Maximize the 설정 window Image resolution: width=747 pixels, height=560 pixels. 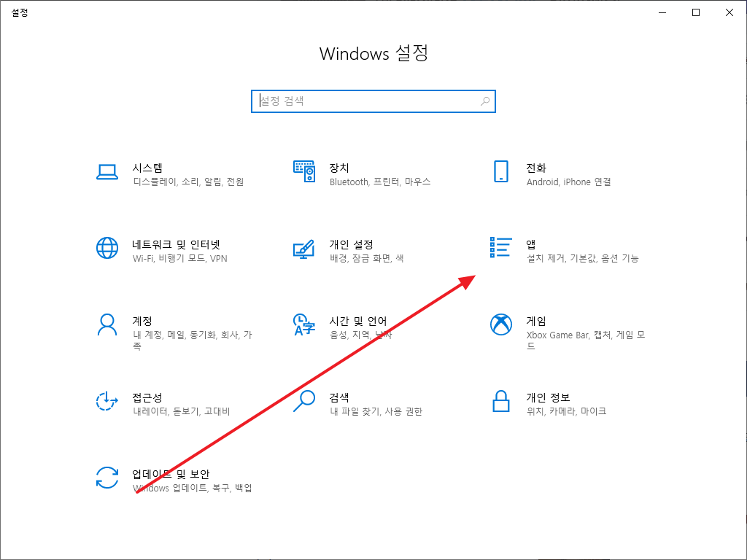click(x=696, y=12)
